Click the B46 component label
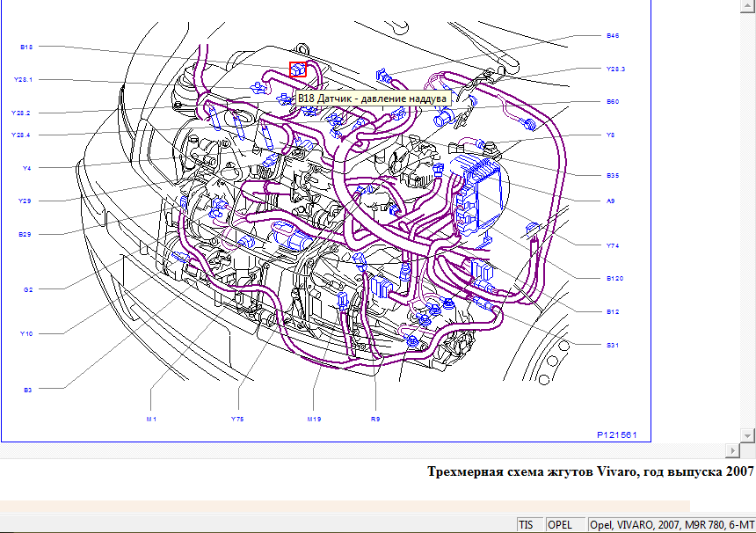756x533 pixels. 613,36
